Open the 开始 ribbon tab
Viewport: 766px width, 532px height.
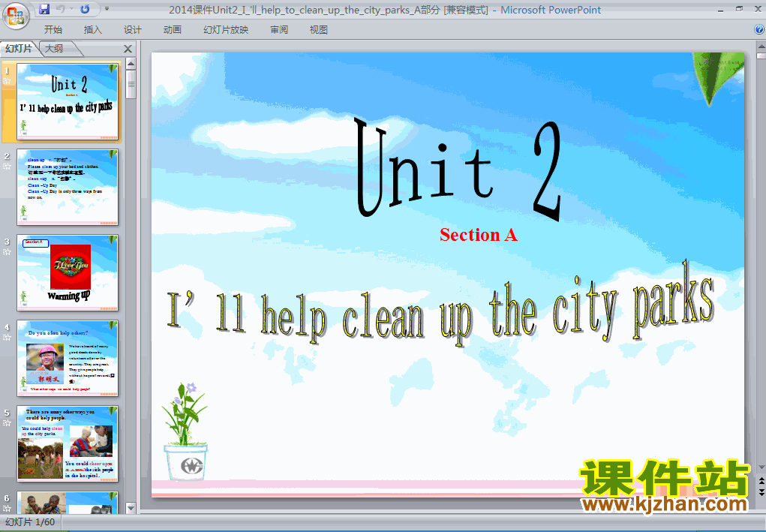point(53,30)
